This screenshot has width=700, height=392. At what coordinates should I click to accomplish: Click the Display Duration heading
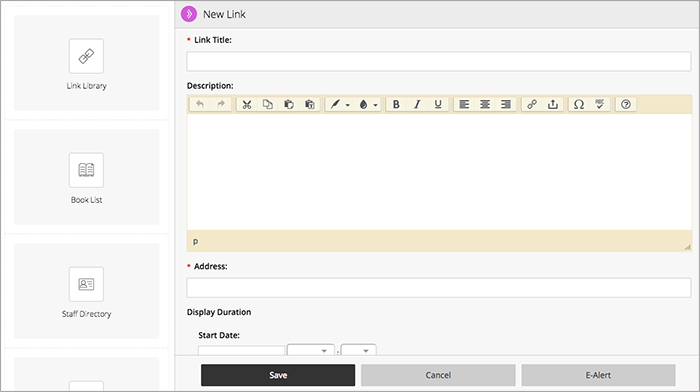[x=219, y=312]
